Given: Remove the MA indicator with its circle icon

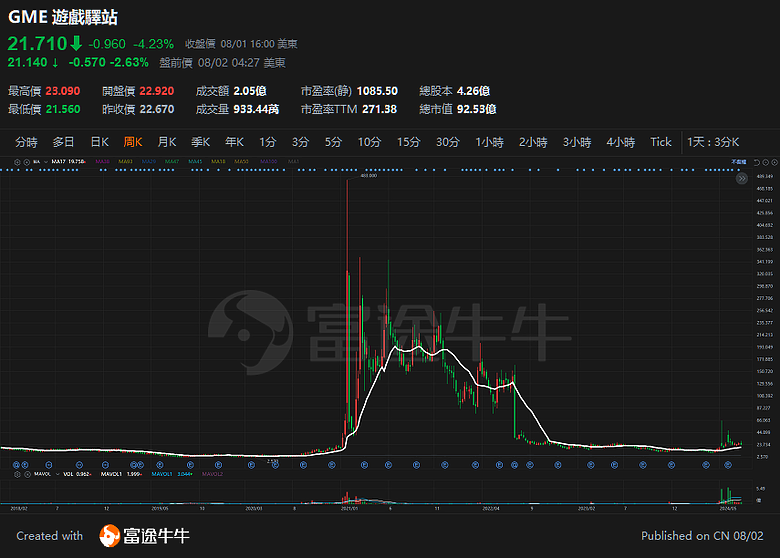Looking at the screenshot, I should tap(26, 162).
